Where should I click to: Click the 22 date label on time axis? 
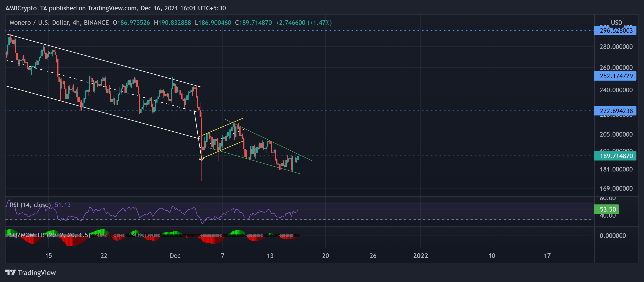pos(104,256)
